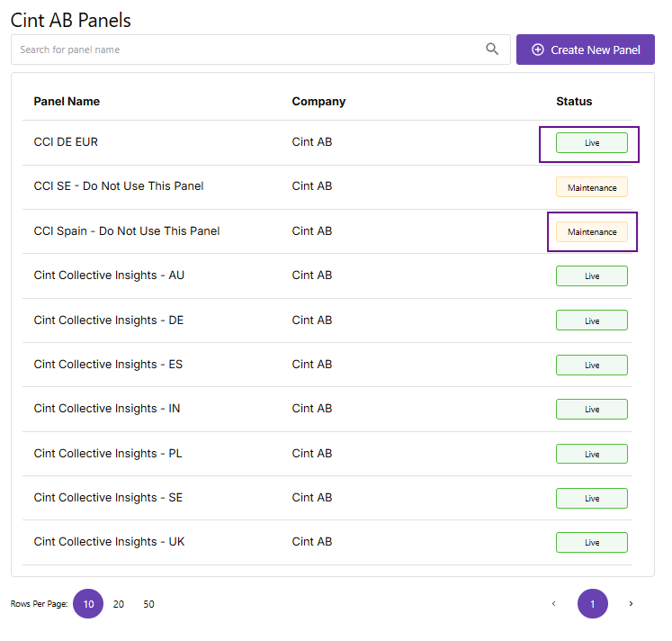Open Cint Collective Insights - SE
Image resolution: width=672 pixels, height=641 pixels.
[109, 498]
